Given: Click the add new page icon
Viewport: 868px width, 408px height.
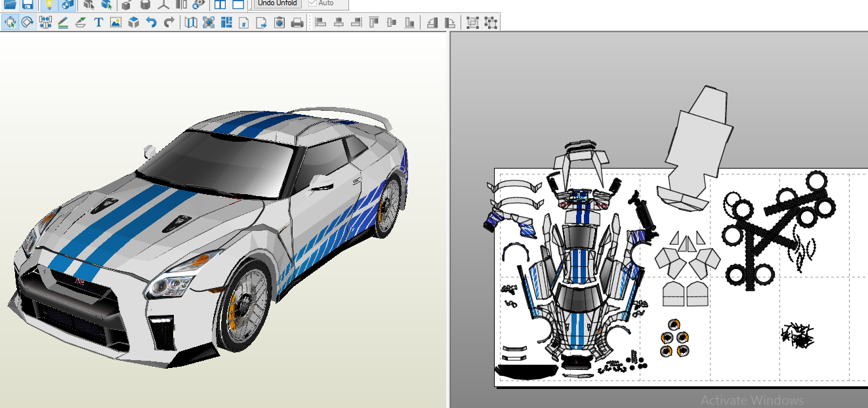Looking at the screenshot, I should point(262,22).
